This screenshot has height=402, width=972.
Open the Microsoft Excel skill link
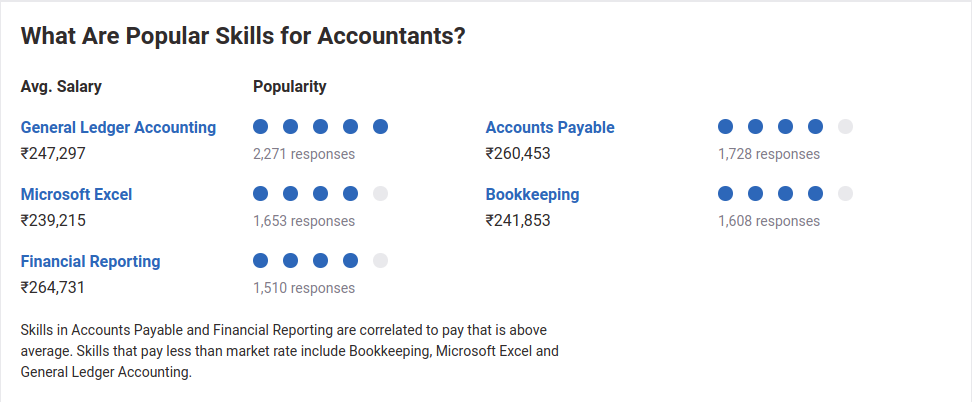(76, 195)
